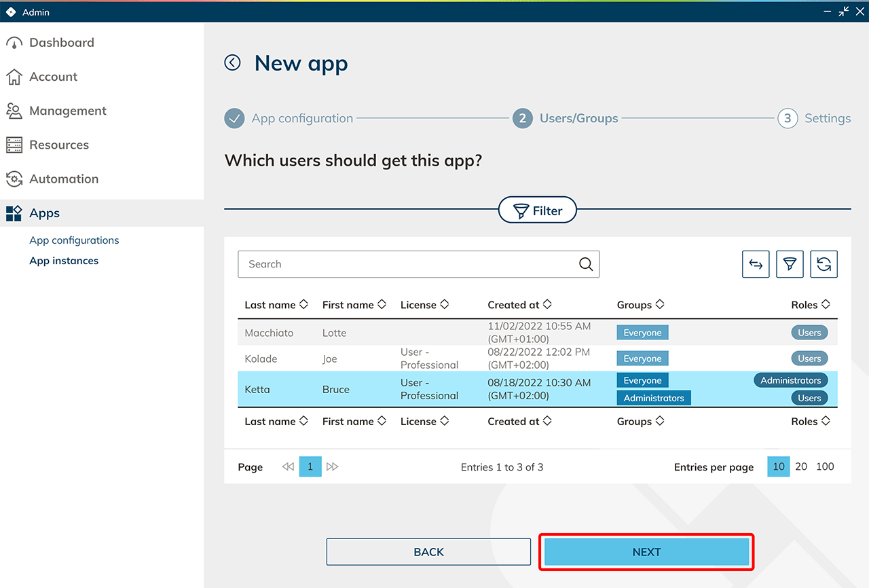Set entries per page to 20
Screen dimensions: 869x588
801,466
